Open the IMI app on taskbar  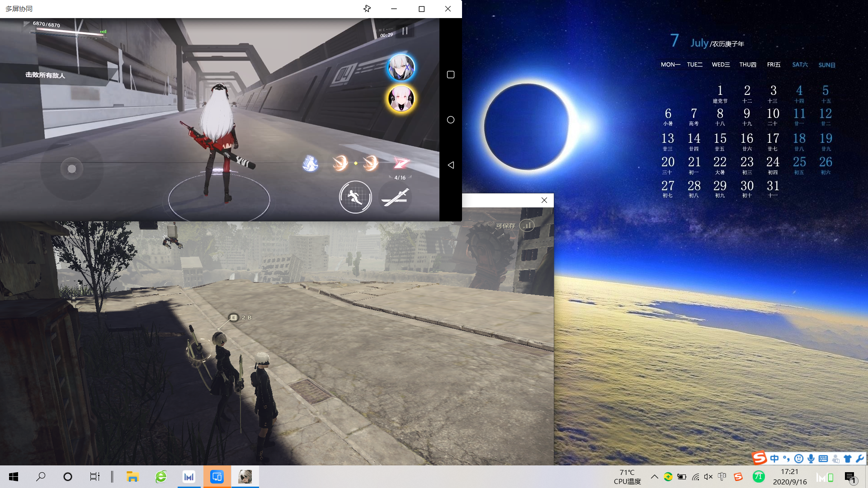(x=189, y=477)
